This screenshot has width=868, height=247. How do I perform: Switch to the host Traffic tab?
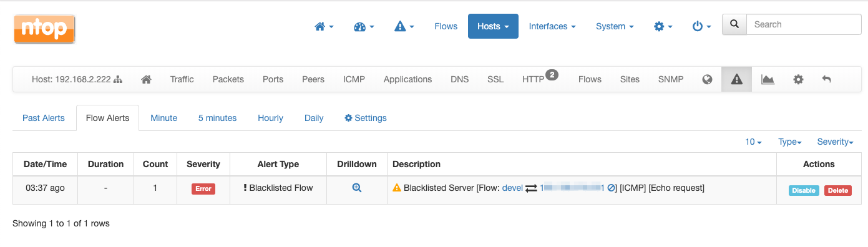pyautogui.click(x=182, y=79)
